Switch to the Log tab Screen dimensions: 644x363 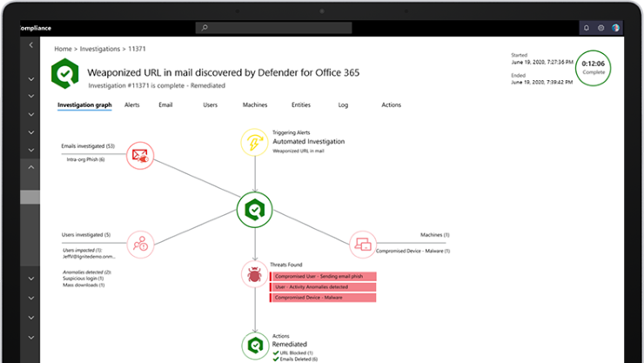coord(343,105)
